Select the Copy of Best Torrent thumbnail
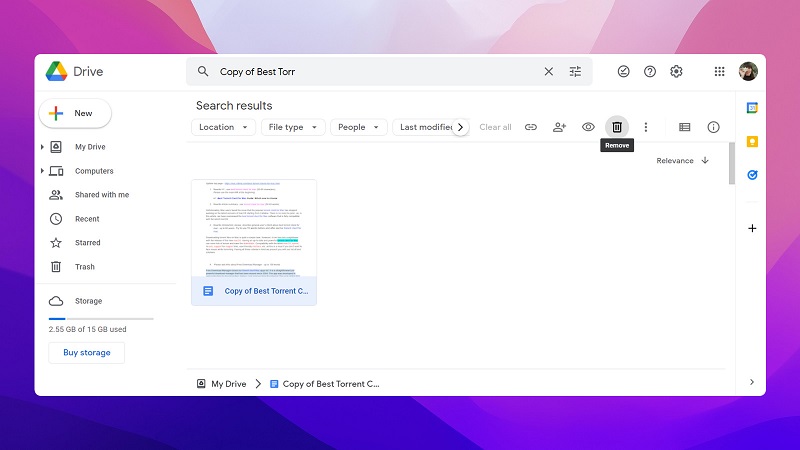Viewport: 800px width, 450px height. (x=254, y=228)
